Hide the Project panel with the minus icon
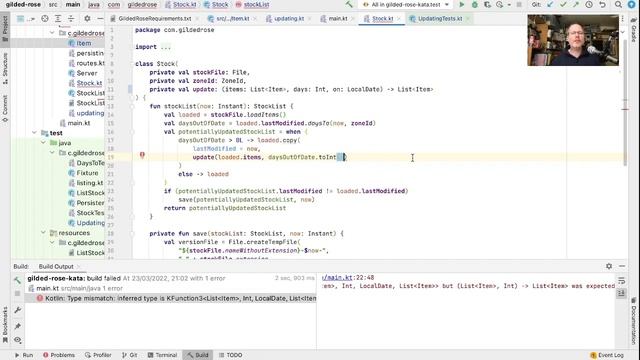The height and width of the screenshot is (360, 640). 100,18
